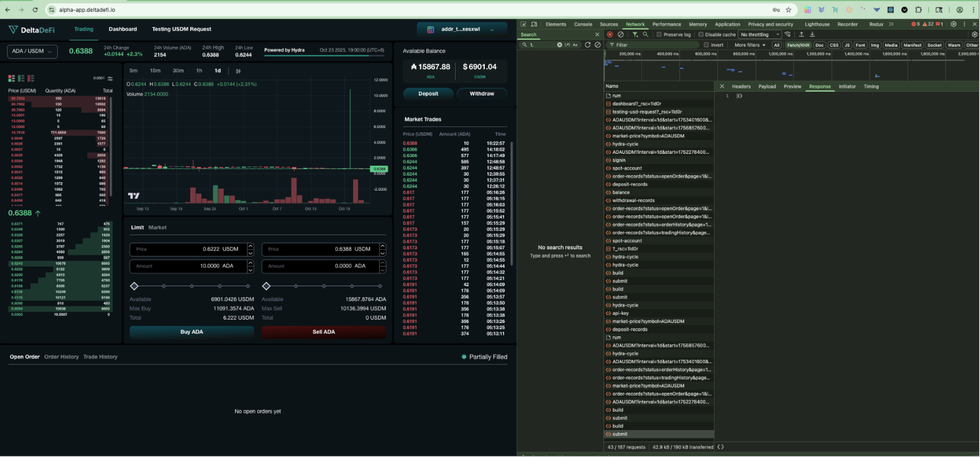Viewport: 980px width, 457px height.
Task: Clear the network log
Action: coord(621,35)
